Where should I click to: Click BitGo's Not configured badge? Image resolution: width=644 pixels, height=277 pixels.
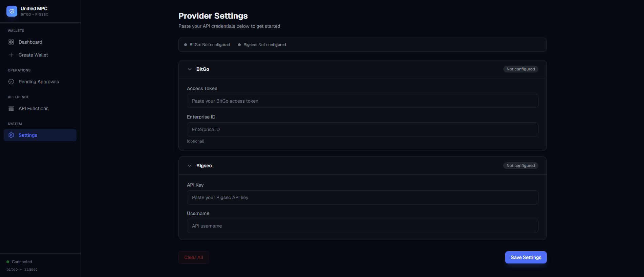tap(521, 69)
